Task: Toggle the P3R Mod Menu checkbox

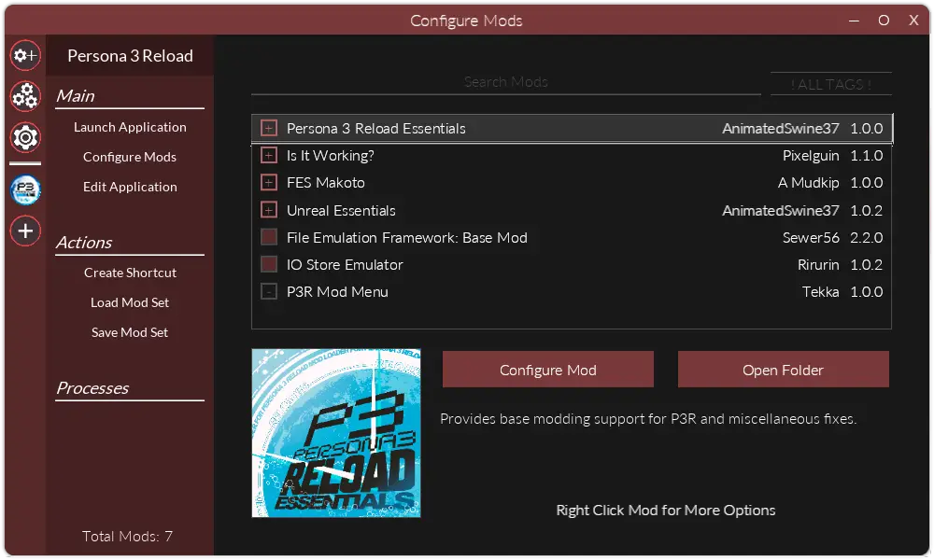Action: tap(269, 291)
